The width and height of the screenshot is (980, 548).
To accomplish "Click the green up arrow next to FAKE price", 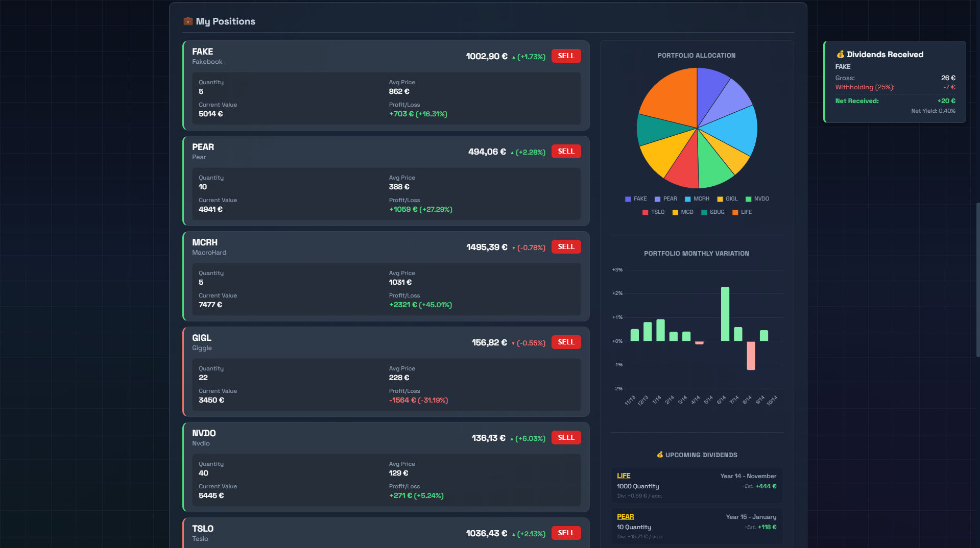I will click(513, 57).
